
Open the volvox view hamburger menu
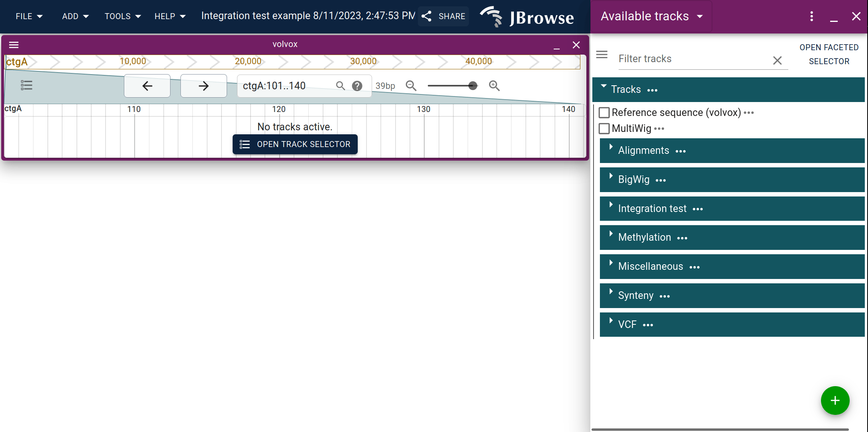pos(14,45)
